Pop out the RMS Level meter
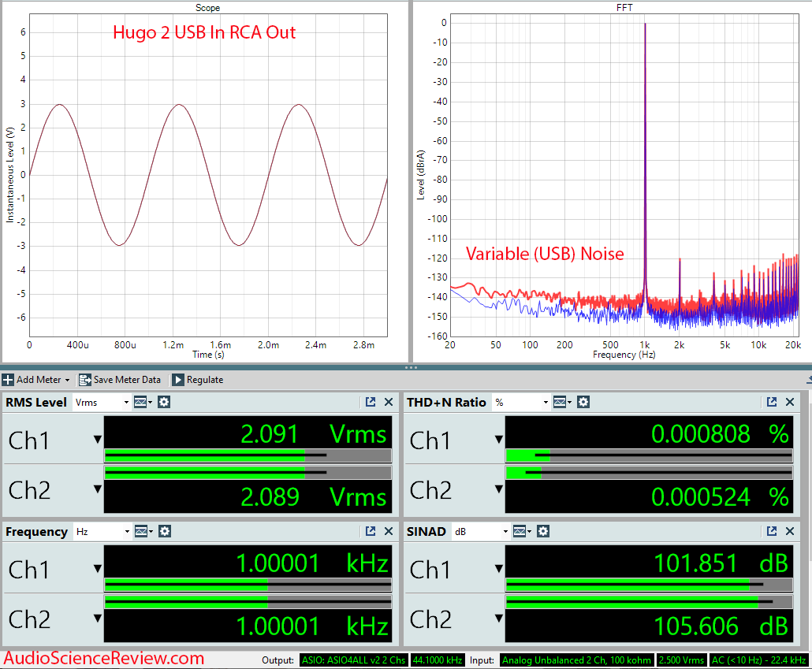This screenshot has width=812, height=669. pos(371,403)
